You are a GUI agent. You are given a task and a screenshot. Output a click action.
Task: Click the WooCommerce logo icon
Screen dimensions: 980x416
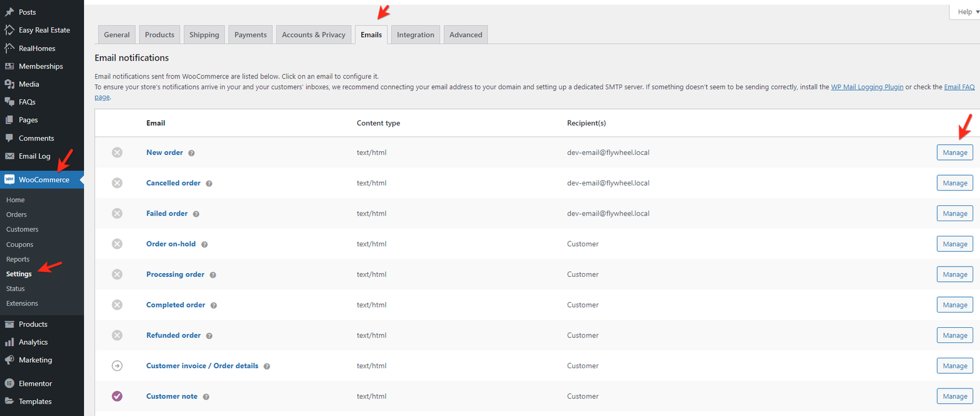tap(9, 180)
